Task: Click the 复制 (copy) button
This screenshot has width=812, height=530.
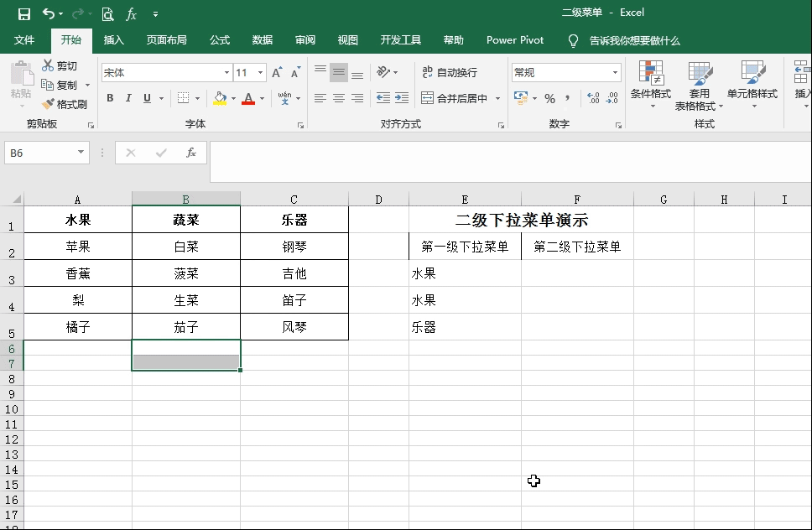Action: [57, 84]
